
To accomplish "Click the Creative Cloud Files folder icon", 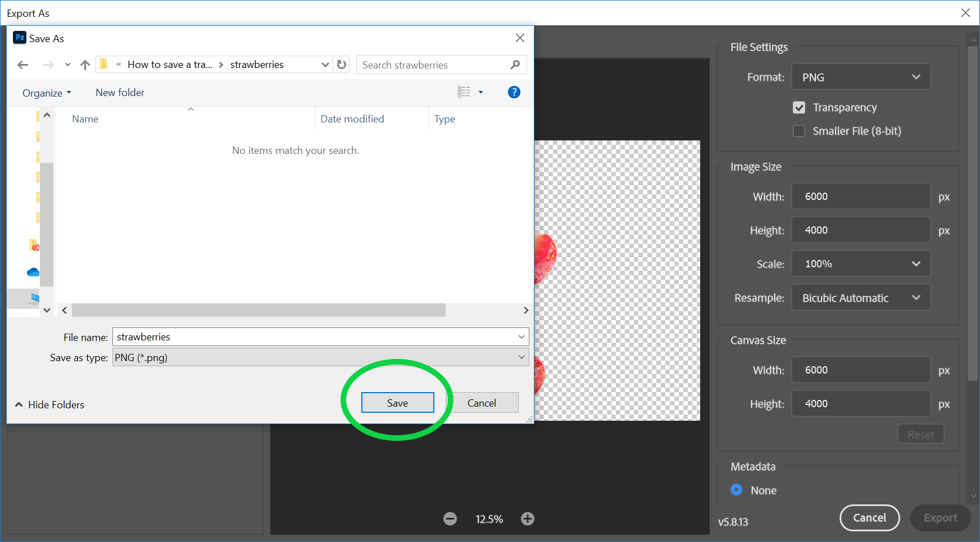I will (x=34, y=245).
